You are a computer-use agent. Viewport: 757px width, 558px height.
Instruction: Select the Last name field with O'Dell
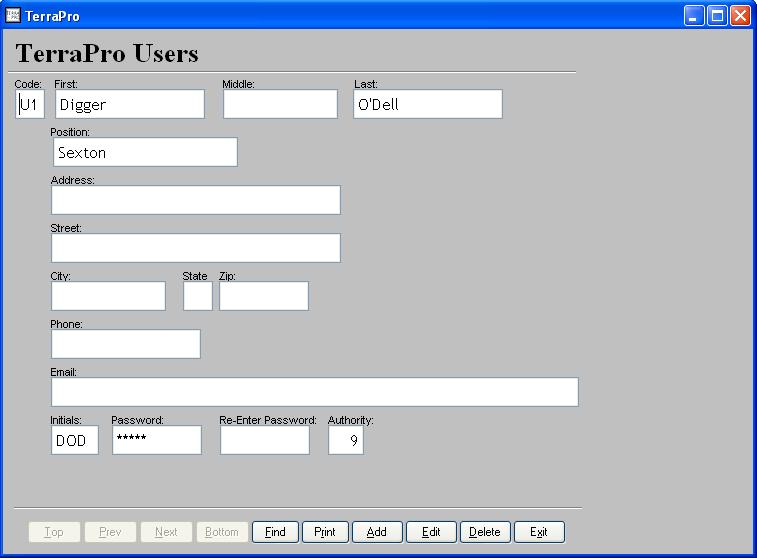(x=428, y=104)
